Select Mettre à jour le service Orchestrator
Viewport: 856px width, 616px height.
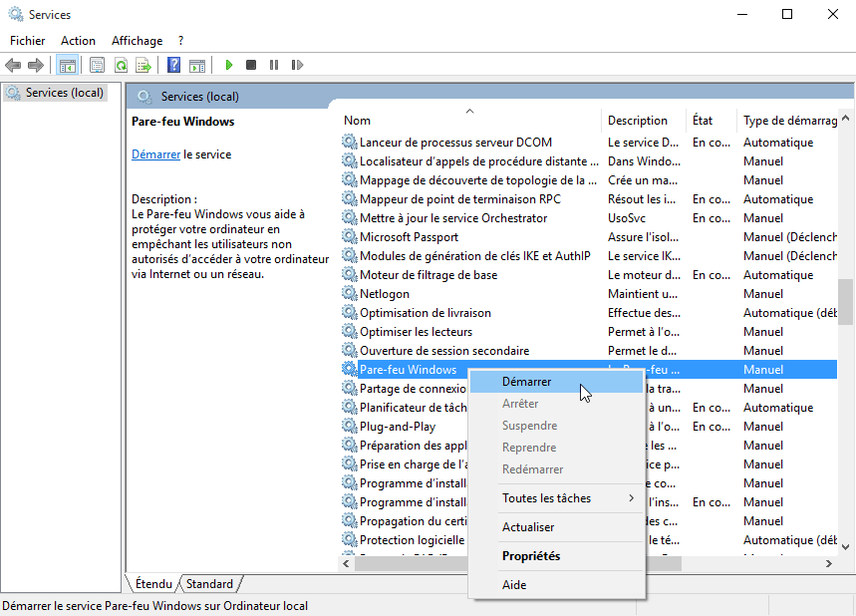click(x=589, y=218)
